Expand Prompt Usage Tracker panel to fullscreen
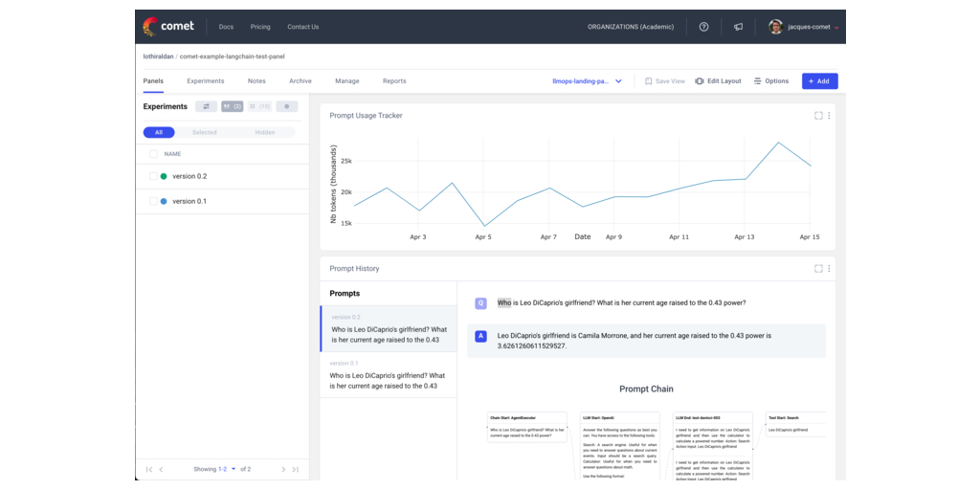Image resolution: width=980 pixels, height=490 pixels. click(x=818, y=116)
